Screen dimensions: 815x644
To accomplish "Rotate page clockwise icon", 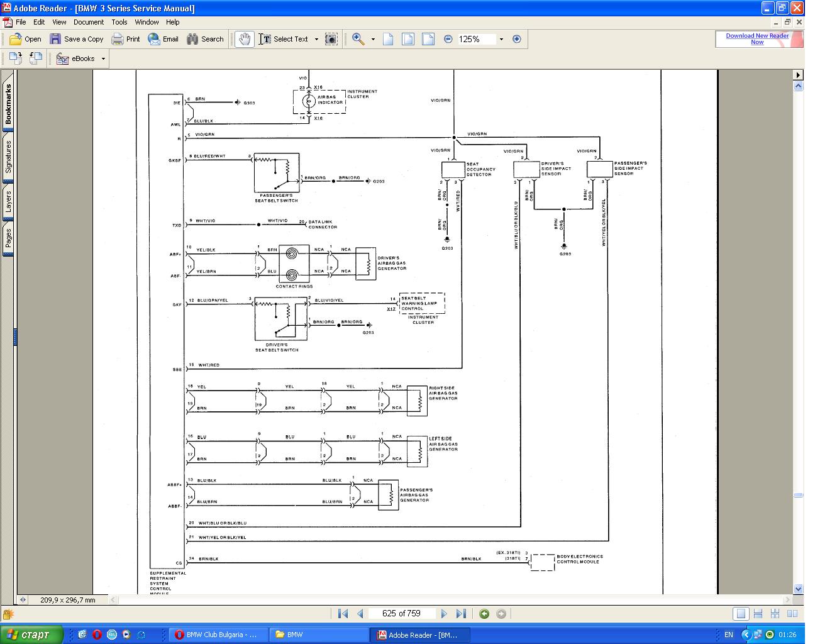I will point(16,58).
